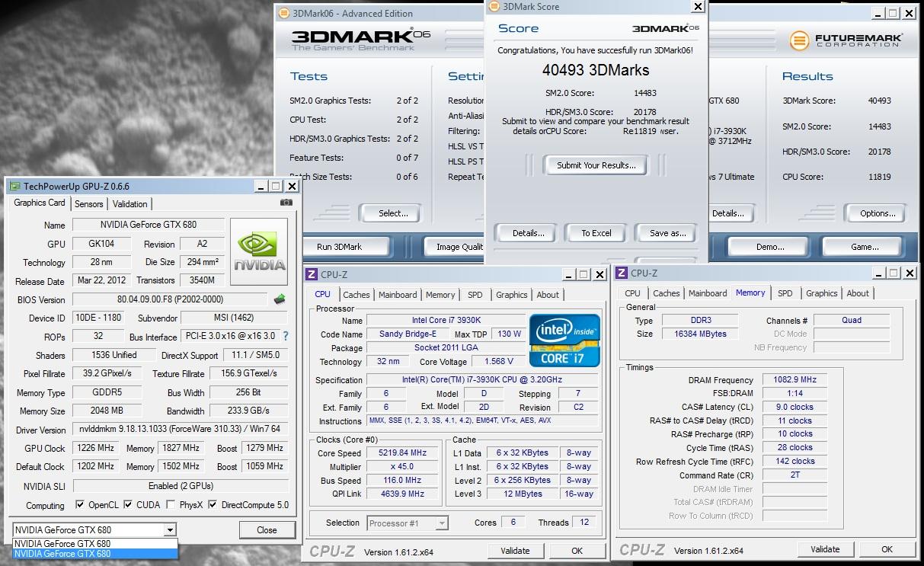Click the CPU-Z CPU window title icon
The image size is (924, 566).
coord(311,274)
